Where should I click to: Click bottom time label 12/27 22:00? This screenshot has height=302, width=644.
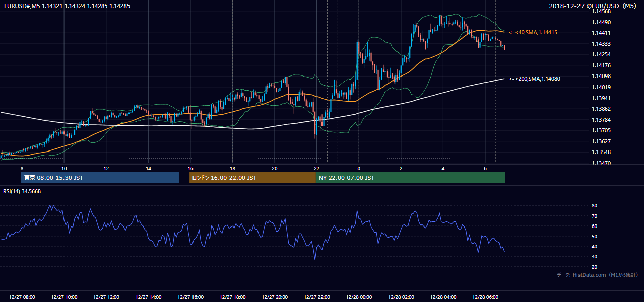coord(317,297)
